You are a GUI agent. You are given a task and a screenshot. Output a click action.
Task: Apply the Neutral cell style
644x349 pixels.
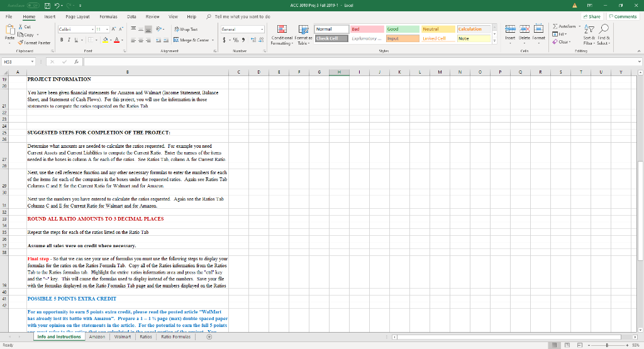(438, 29)
